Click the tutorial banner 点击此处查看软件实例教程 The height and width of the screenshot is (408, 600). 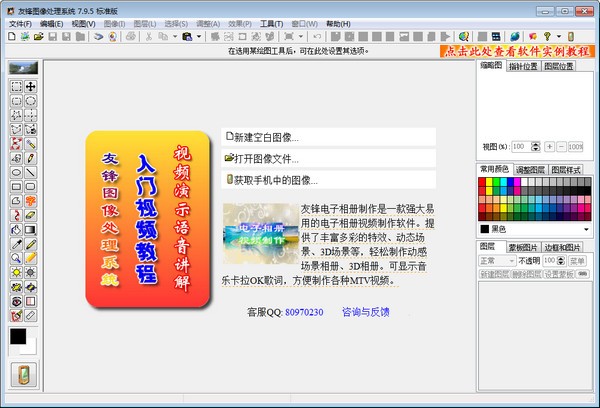click(x=514, y=49)
